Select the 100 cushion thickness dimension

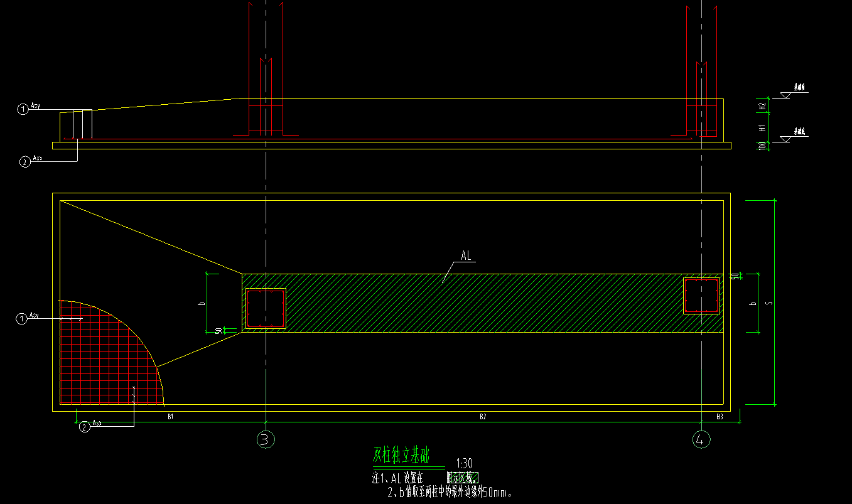(x=762, y=146)
